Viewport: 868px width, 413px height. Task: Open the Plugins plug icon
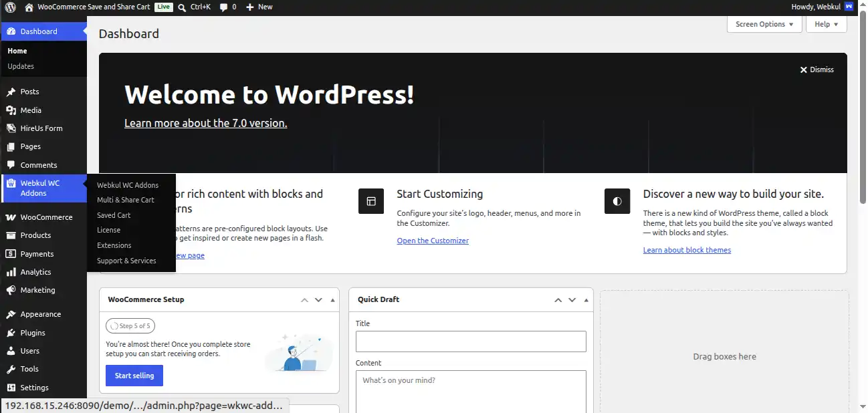(11, 333)
